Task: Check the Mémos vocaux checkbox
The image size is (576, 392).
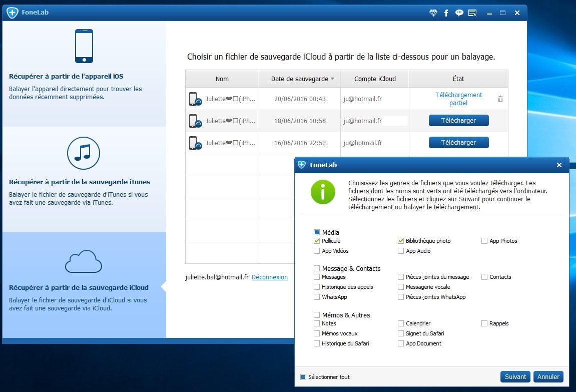Action: pos(317,333)
